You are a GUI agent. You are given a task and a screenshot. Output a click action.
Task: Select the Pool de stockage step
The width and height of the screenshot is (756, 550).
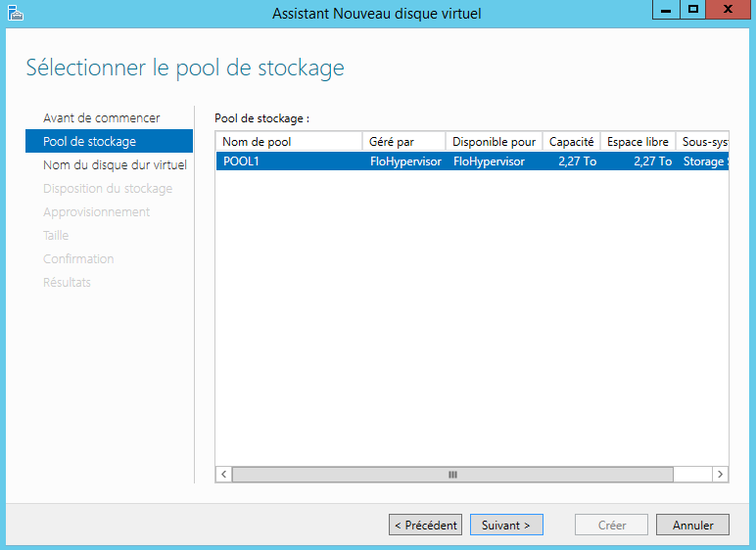point(109,141)
